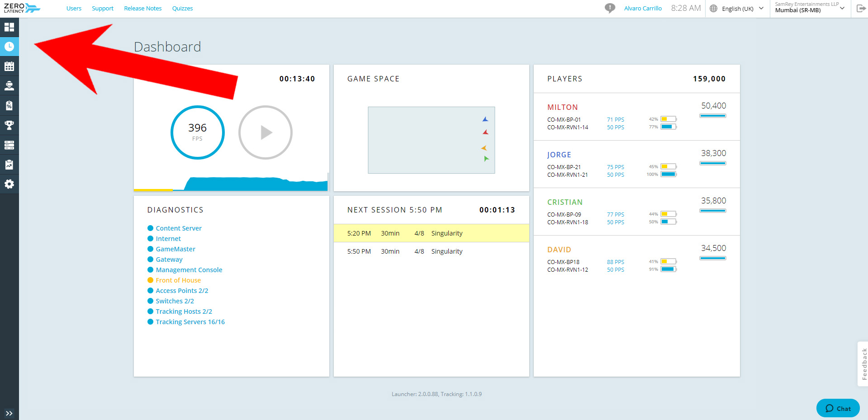Open Internet diagnostic
Viewport: 868px width, 420px height.
pyautogui.click(x=164, y=239)
